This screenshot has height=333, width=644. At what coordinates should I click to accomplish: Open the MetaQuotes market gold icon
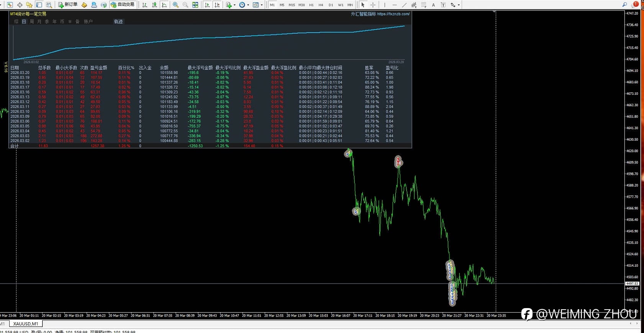(84, 5)
